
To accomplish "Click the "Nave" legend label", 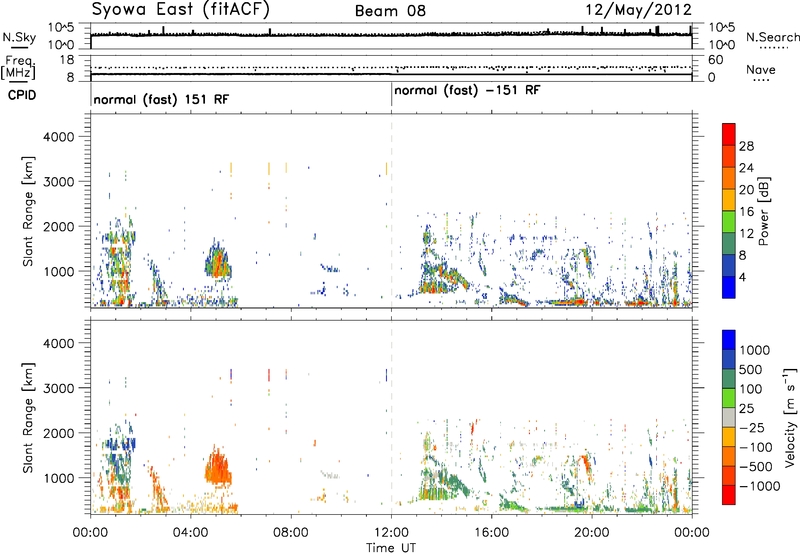I will coord(761,69).
